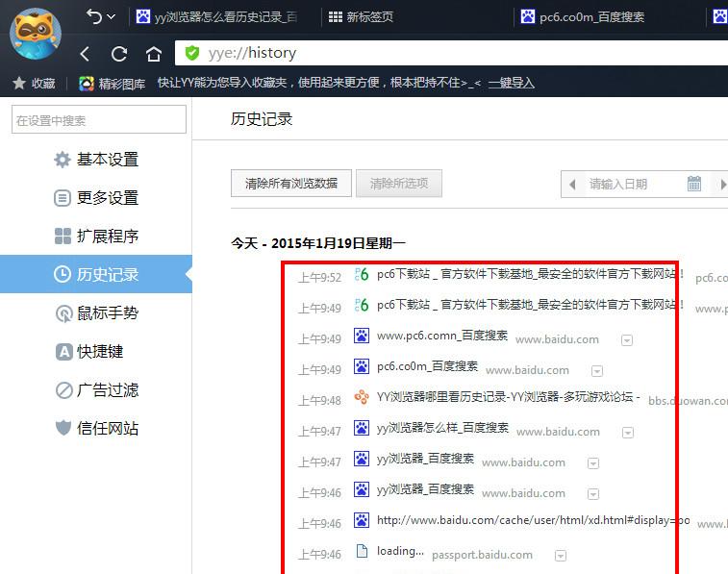
Task: Click 清除所有浏览数据 button
Action: [291, 184]
